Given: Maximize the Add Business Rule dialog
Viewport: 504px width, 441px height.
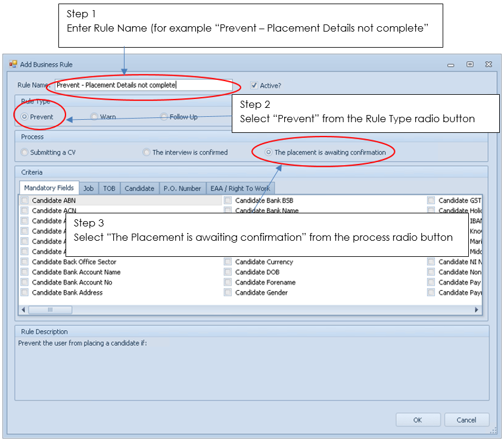Looking at the screenshot, I should [x=469, y=64].
